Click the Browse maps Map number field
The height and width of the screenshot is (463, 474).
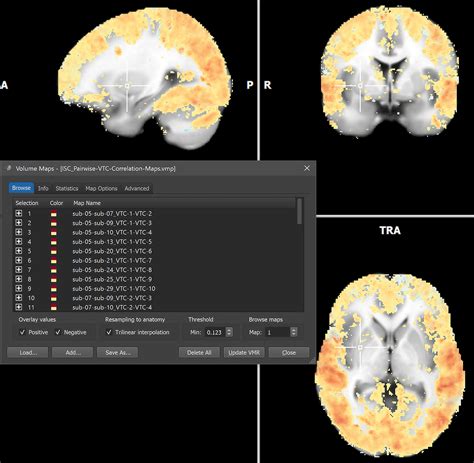[278, 332]
